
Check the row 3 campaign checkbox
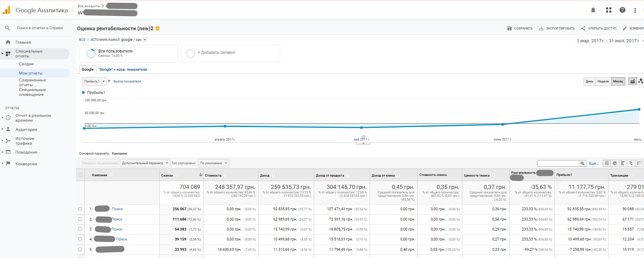80,229
